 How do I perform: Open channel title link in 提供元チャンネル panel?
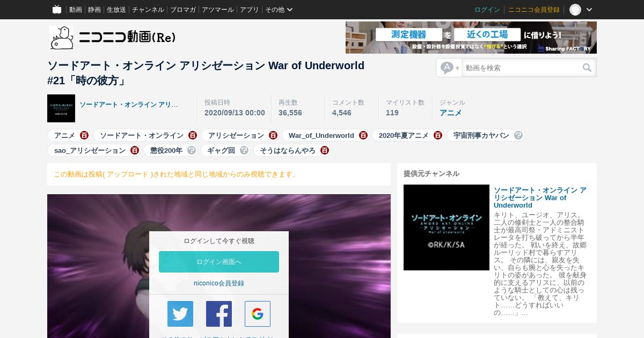(540, 197)
